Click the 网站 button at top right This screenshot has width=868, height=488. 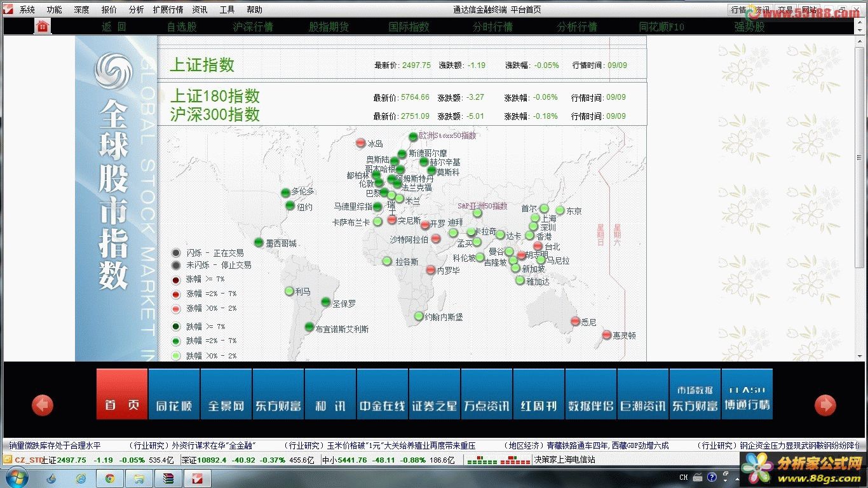(808, 10)
